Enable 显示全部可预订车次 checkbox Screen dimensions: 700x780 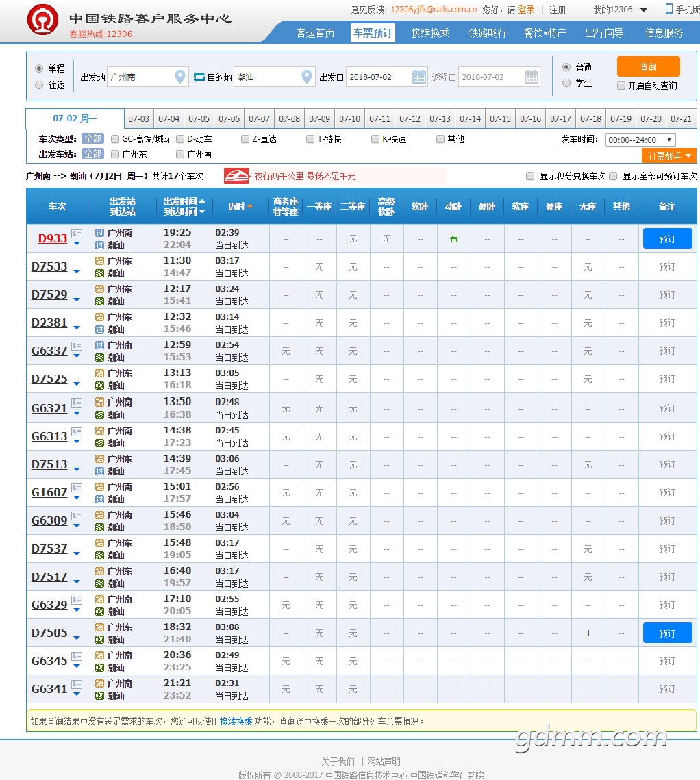tap(613, 176)
